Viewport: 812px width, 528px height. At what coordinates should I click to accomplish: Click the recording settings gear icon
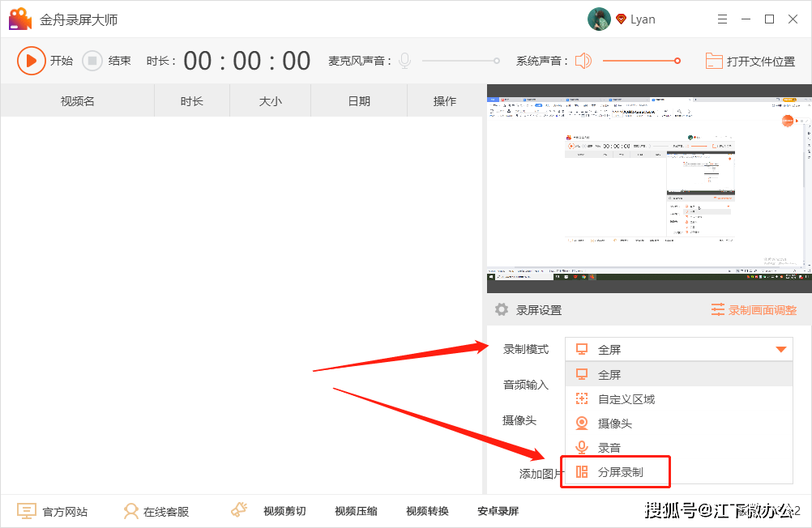click(x=502, y=309)
